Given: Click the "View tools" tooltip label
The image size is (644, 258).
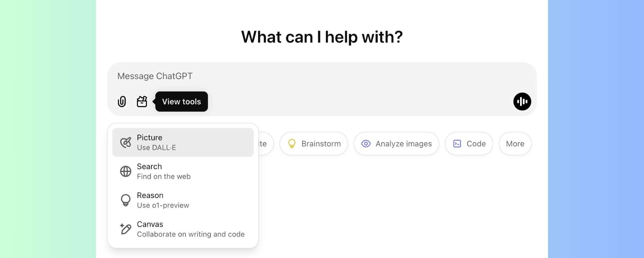Looking at the screenshot, I should coord(181,102).
